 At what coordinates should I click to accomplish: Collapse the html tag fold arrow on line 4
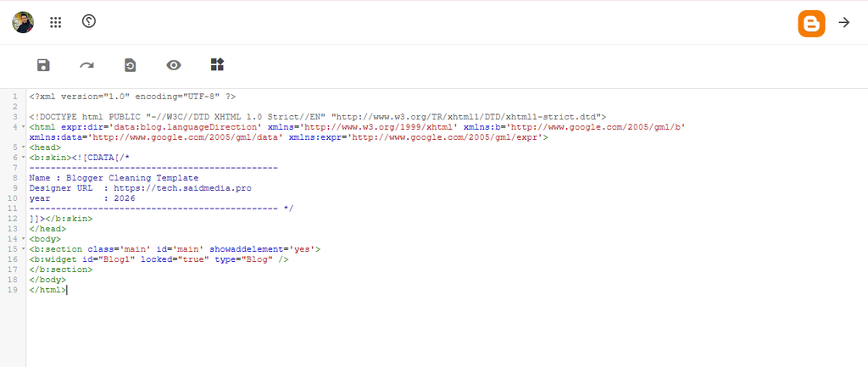pos(23,127)
